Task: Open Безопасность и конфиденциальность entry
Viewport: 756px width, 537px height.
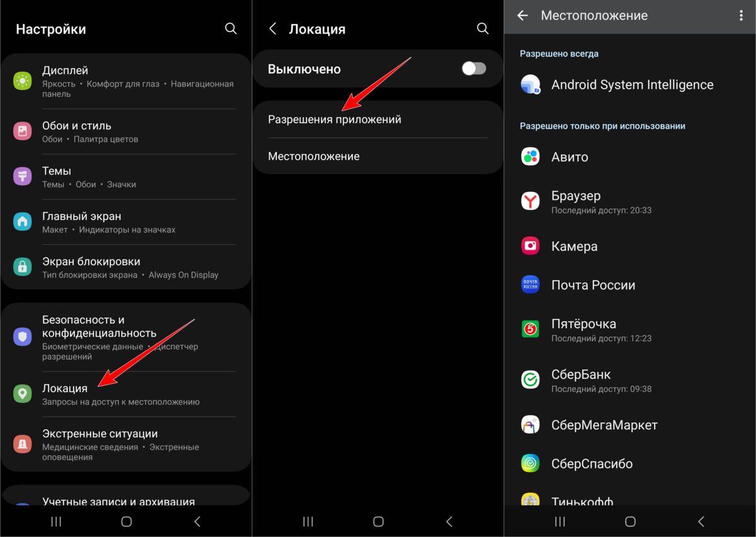Action: pos(126,337)
